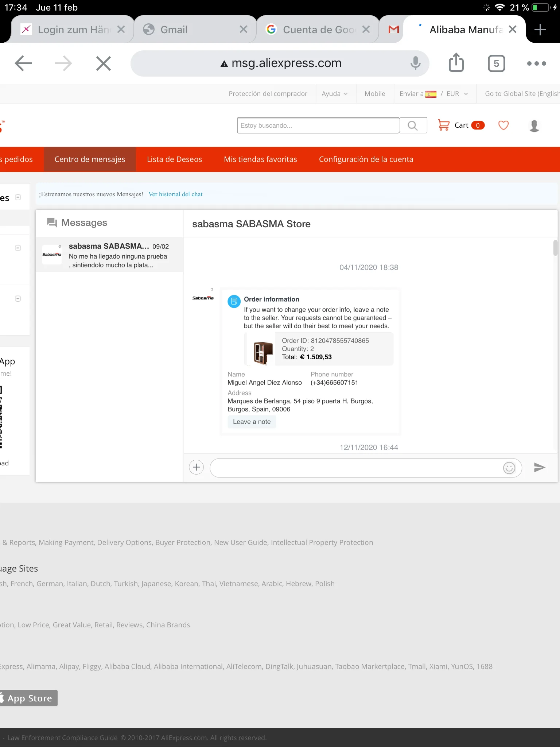
Task: Open the pedidos section
Action: (x=16, y=159)
